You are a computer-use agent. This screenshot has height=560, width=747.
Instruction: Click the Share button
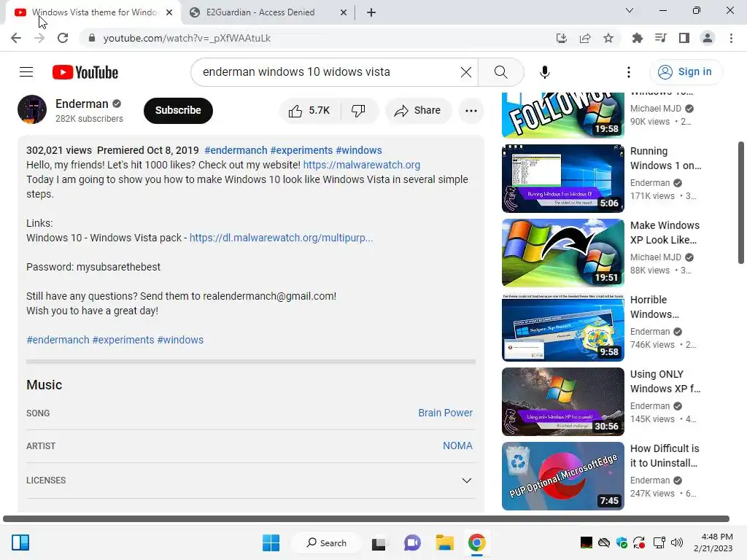[418, 111]
